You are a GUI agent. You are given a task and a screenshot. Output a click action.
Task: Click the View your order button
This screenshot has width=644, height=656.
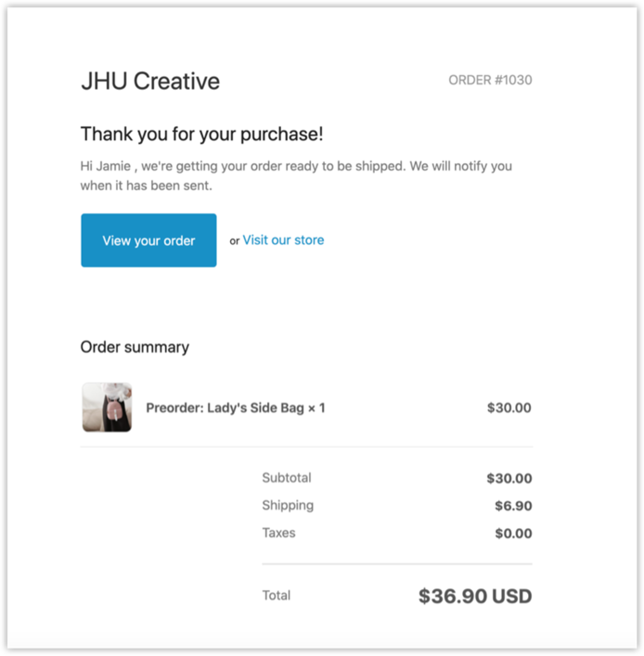(x=148, y=240)
